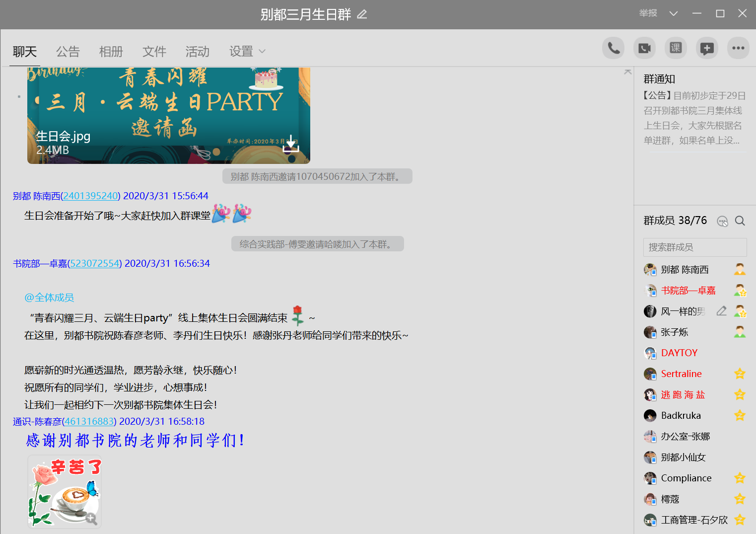The image size is (756, 534).
Task: Click the invite-to-new-chat icon
Action: coord(707,48)
